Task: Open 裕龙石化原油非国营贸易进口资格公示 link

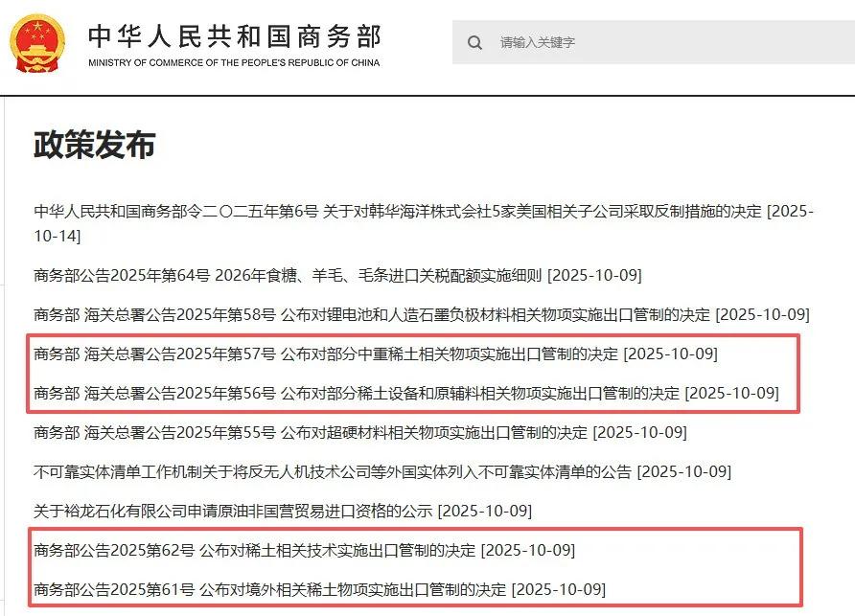Action: tap(283, 511)
